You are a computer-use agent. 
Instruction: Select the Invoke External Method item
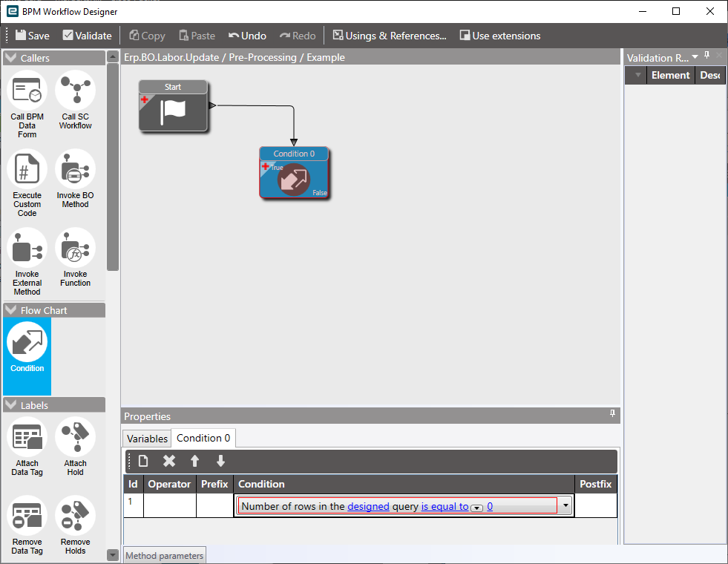pyautogui.click(x=27, y=262)
